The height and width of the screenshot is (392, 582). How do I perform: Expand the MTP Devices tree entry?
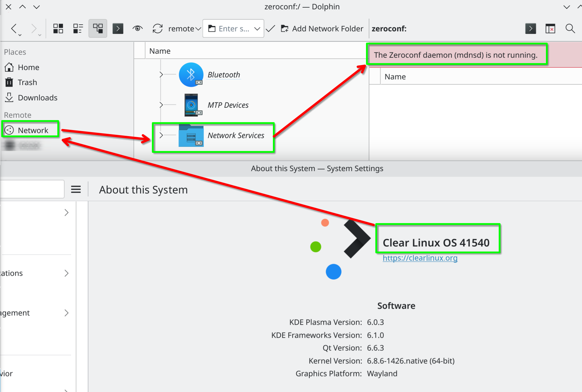click(x=161, y=105)
